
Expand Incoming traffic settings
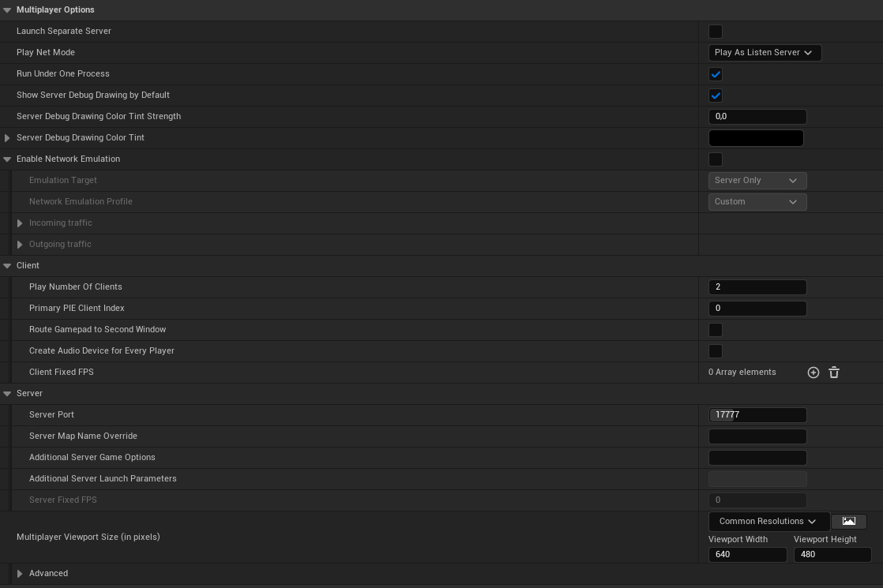(20, 223)
